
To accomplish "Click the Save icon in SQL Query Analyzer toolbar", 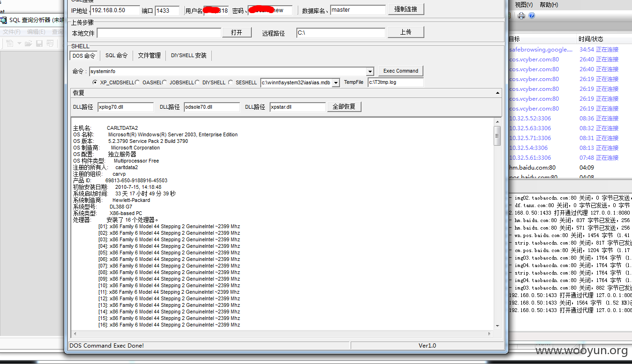I will (39, 44).
